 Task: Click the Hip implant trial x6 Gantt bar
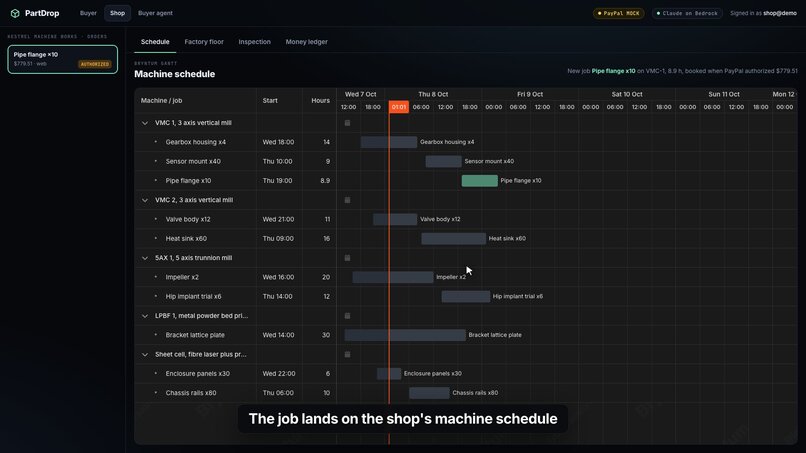pos(465,296)
